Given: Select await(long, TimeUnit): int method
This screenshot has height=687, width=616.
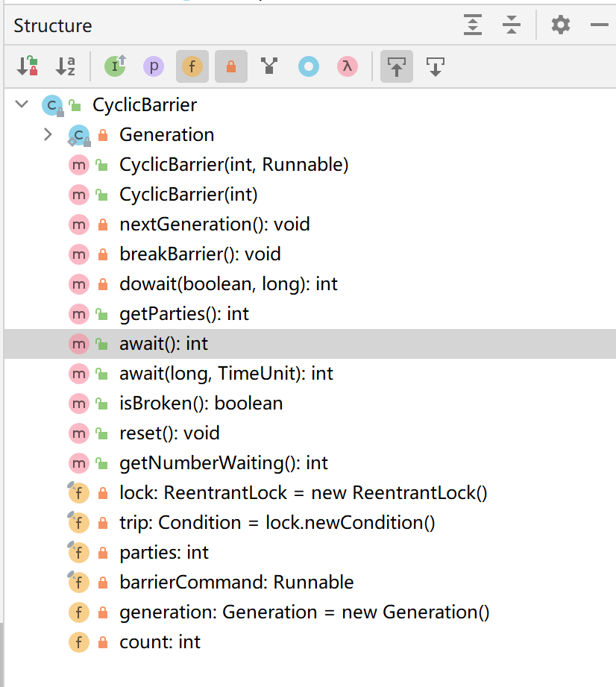Looking at the screenshot, I should [309, 373].
